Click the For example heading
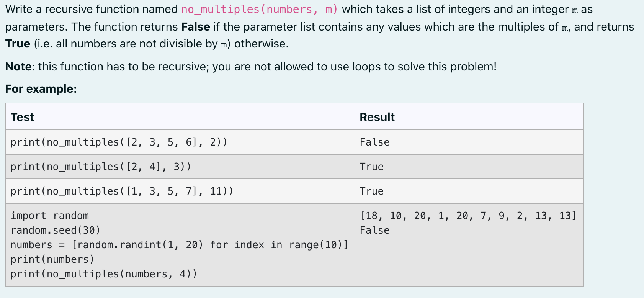 pyautogui.click(x=41, y=89)
